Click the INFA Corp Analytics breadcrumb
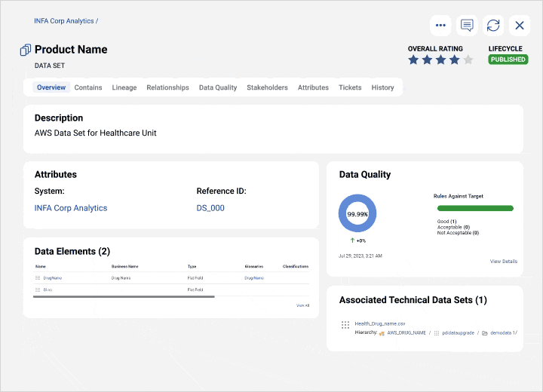The height and width of the screenshot is (392, 543). pyautogui.click(x=64, y=21)
